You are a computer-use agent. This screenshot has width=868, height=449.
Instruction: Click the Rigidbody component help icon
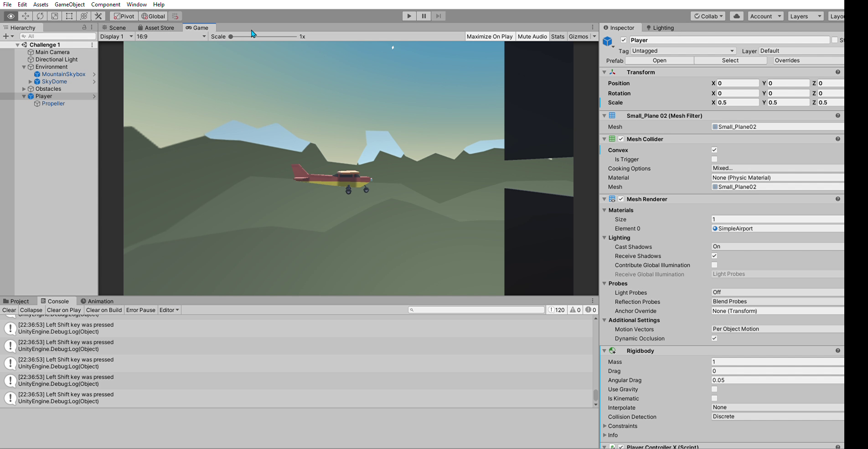pyautogui.click(x=837, y=350)
